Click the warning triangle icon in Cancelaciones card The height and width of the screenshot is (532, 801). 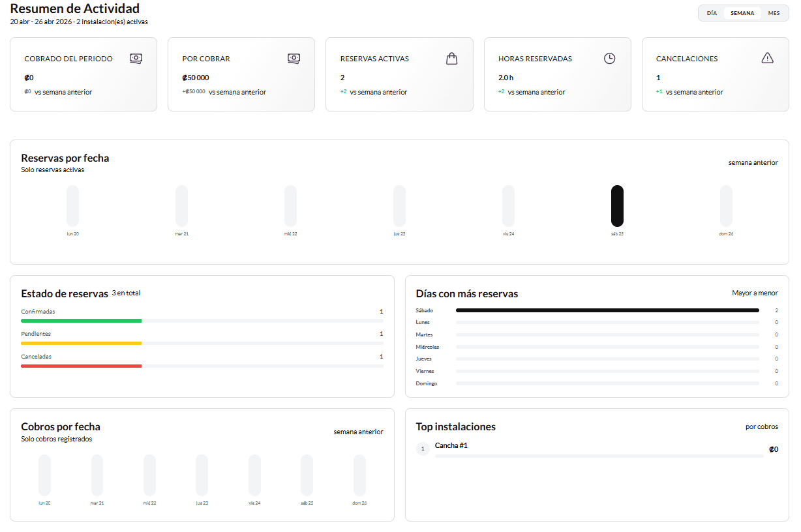pos(767,58)
